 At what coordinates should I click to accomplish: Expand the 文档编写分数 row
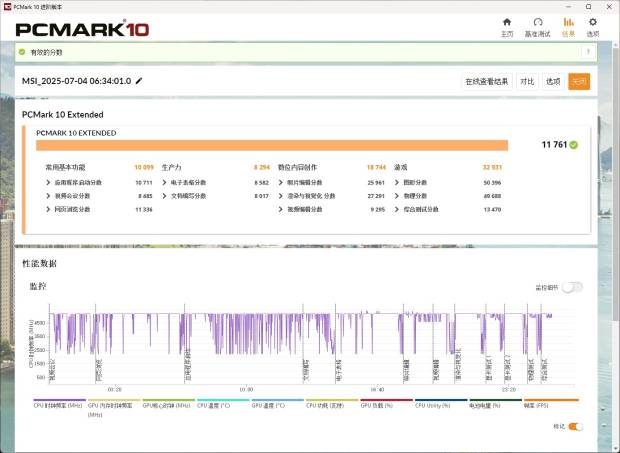coord(164,196)
